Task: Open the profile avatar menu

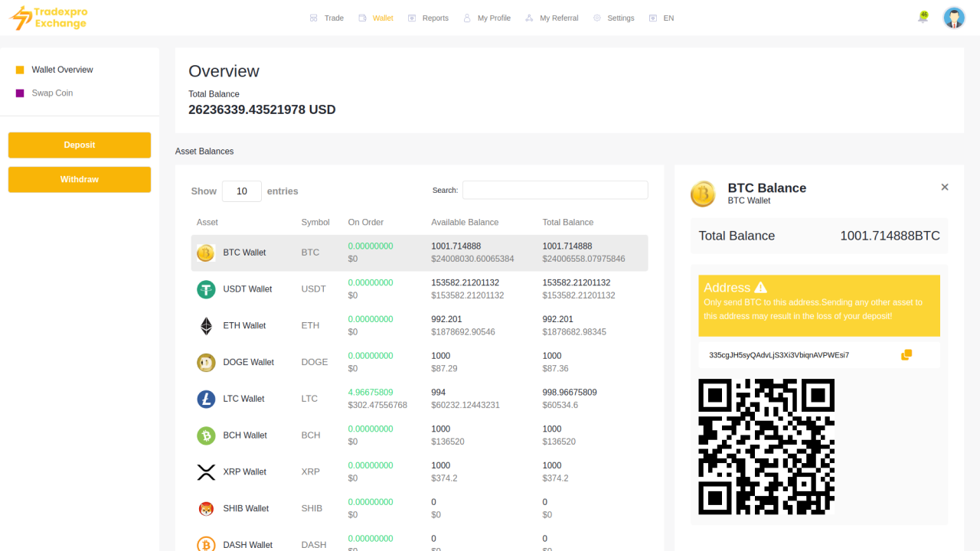Action: click(954, 17)
